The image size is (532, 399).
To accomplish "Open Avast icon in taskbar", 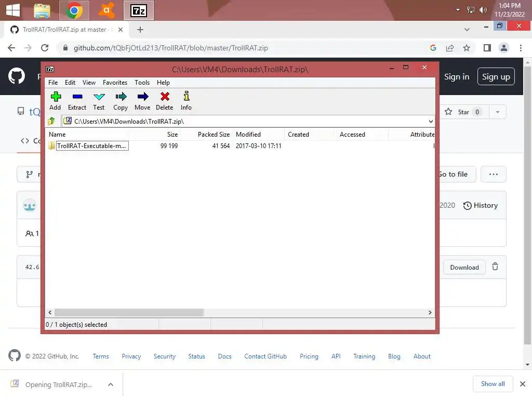I will click(x=106, y=10).
